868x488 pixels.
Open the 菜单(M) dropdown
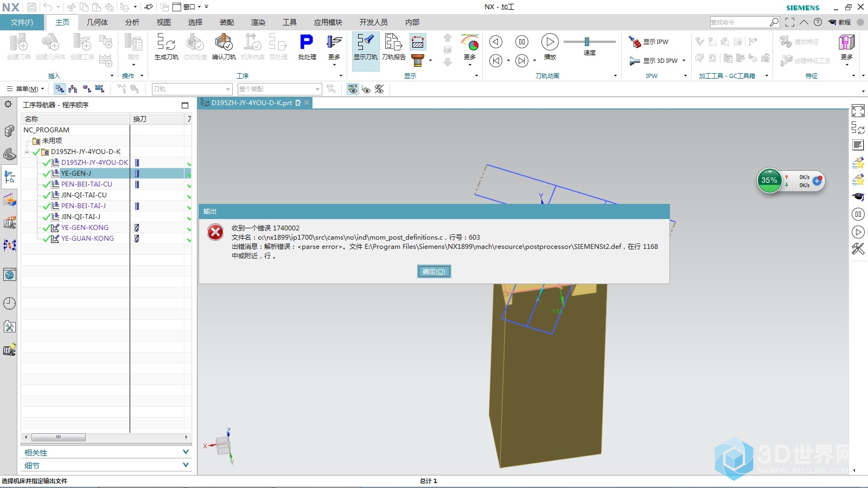pyautogui.click(x=25, y=89)
